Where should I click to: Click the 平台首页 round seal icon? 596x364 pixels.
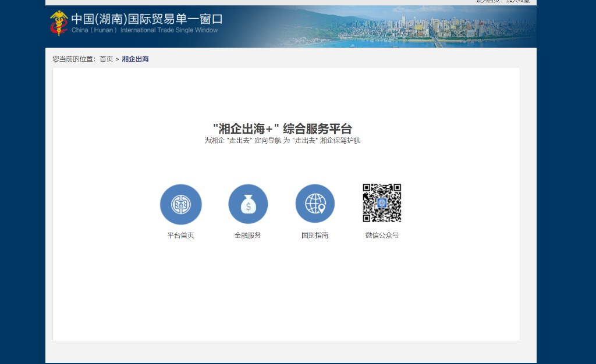point(180,204)
